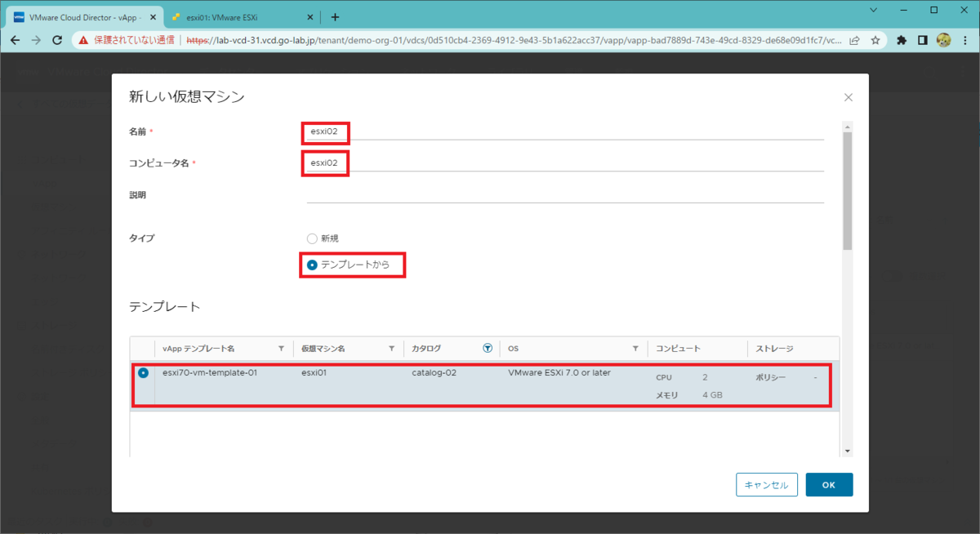
Task: Click the 名前 input field
Action: click(x=565, y=131)
